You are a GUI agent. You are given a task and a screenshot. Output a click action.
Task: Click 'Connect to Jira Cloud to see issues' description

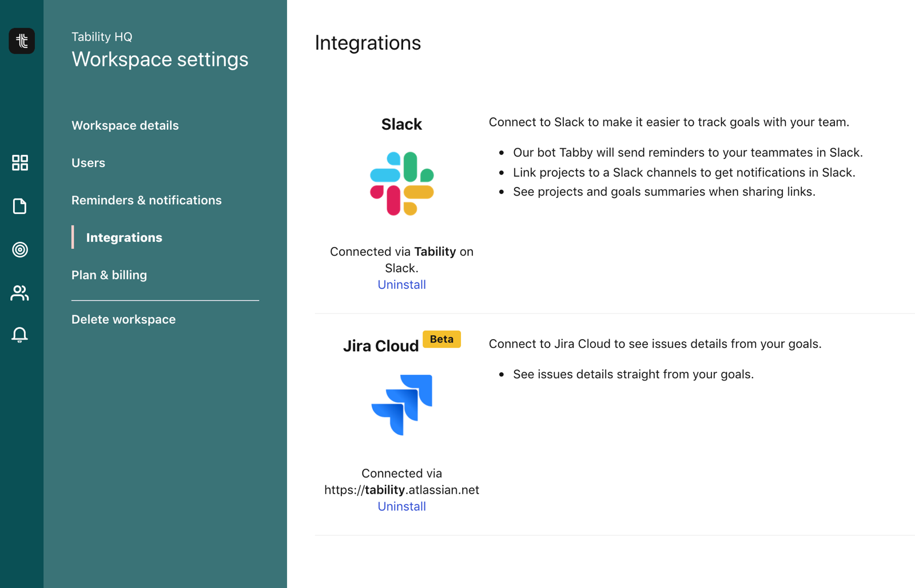coord(655,344)
